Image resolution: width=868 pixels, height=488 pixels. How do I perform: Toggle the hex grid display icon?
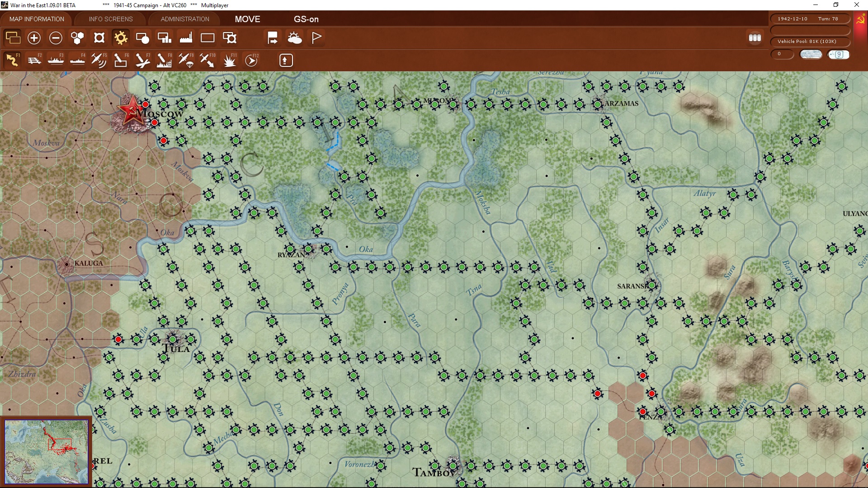(77, 38)
